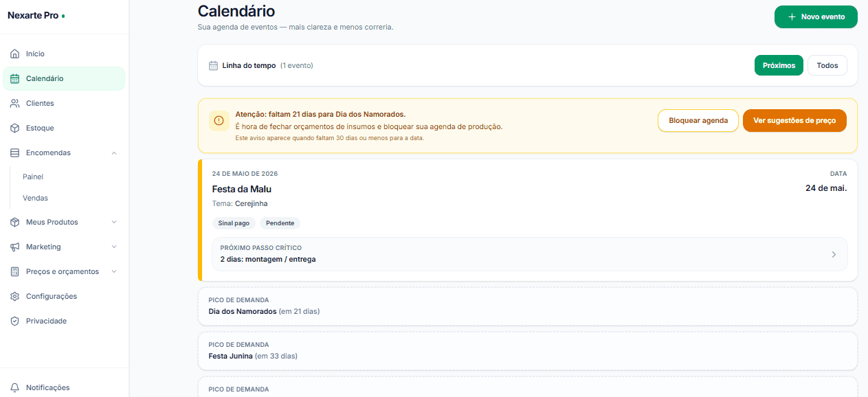Screen dimensions: 868x397
Task: Switch to the Todos filter
Action: (827, 65)
